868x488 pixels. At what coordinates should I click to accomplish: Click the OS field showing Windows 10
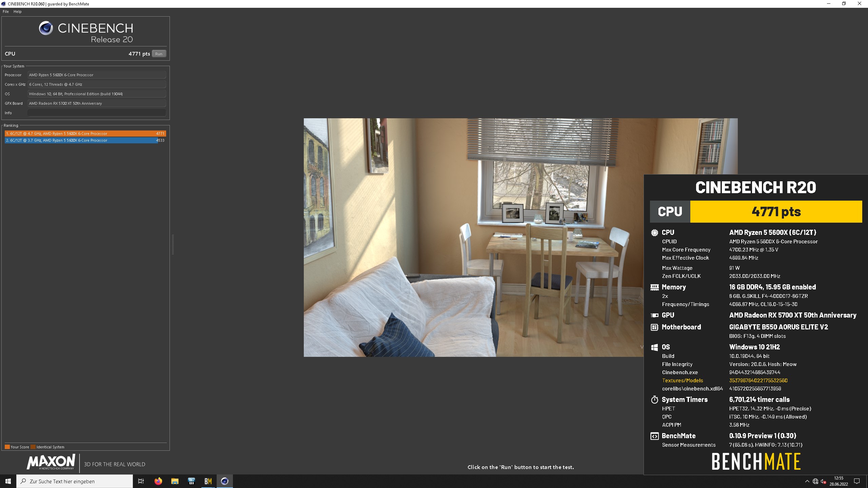coord(97,94)
